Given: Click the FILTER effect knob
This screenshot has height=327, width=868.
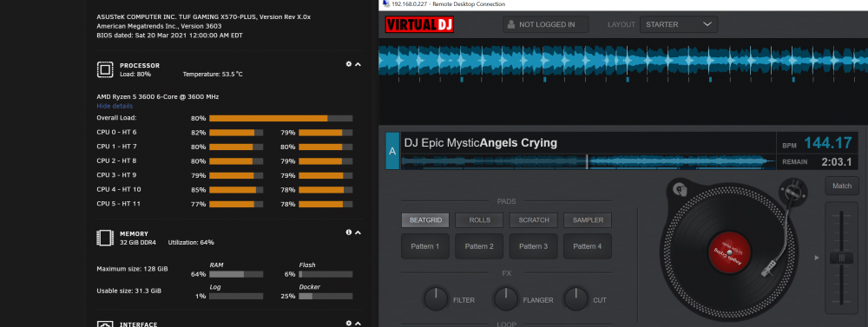Looking at the screenshot, I should (436, 298).
